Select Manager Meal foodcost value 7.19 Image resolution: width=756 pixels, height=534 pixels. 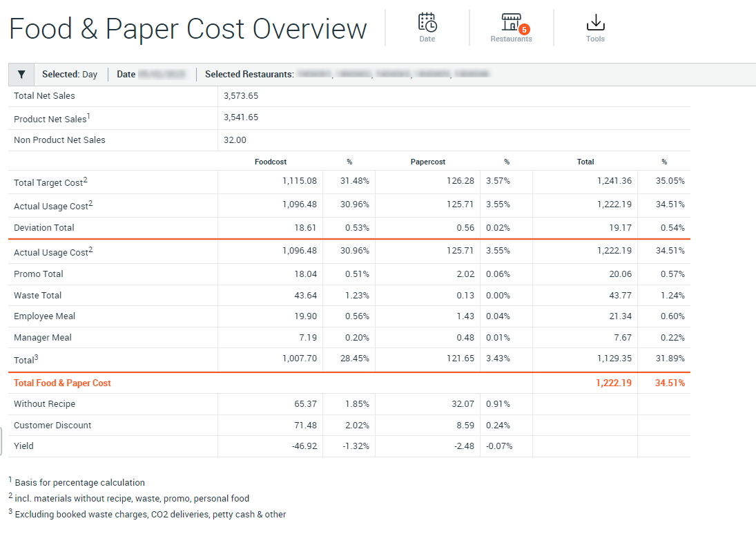308,337
